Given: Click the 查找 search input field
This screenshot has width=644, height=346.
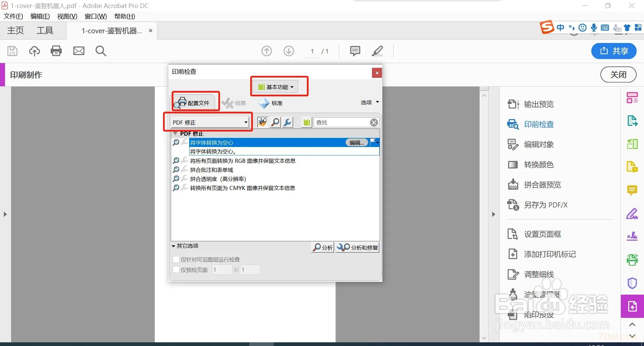Looking at the screenshot, I should [342, 122].
